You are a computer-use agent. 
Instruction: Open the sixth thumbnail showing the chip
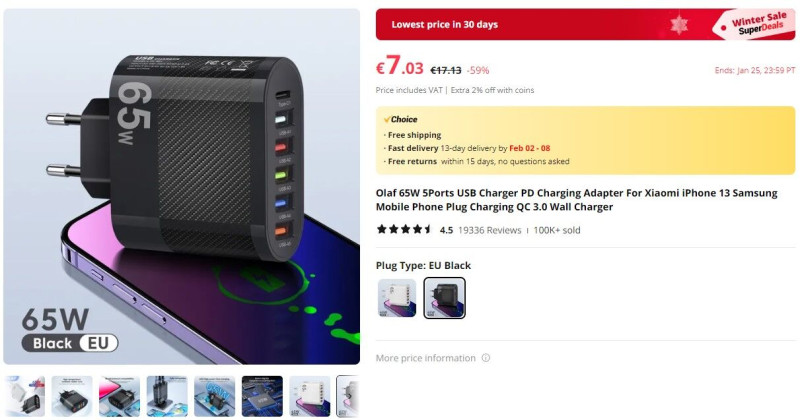click(262, 396)
